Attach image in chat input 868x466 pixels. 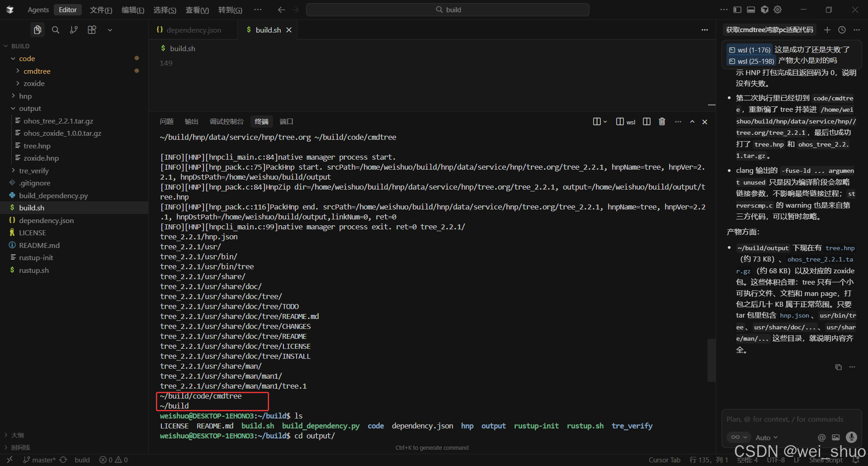[x=836, y=437]
